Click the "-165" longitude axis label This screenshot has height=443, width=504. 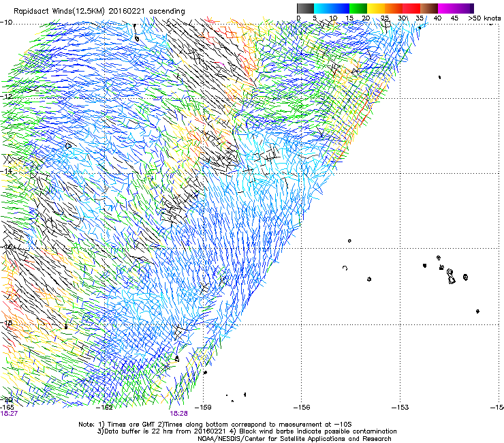click(7, 408)
